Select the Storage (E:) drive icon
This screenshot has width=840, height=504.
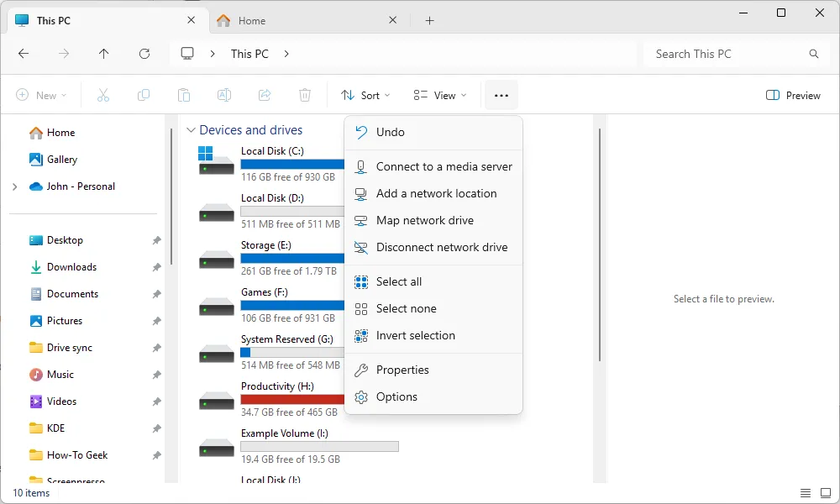point(216,261)
